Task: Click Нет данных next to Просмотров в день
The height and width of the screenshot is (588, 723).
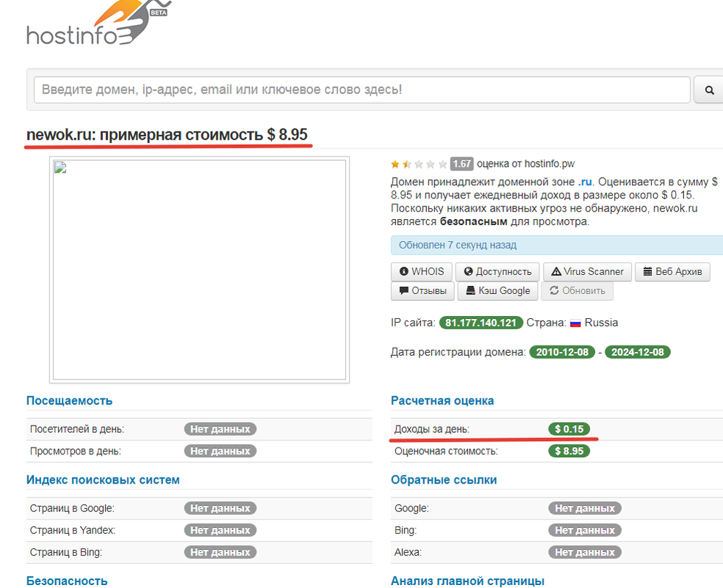Action: 220,451
